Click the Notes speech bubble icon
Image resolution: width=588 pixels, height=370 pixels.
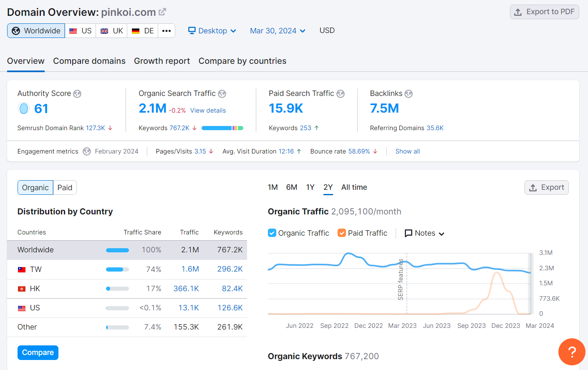[409, 233]
